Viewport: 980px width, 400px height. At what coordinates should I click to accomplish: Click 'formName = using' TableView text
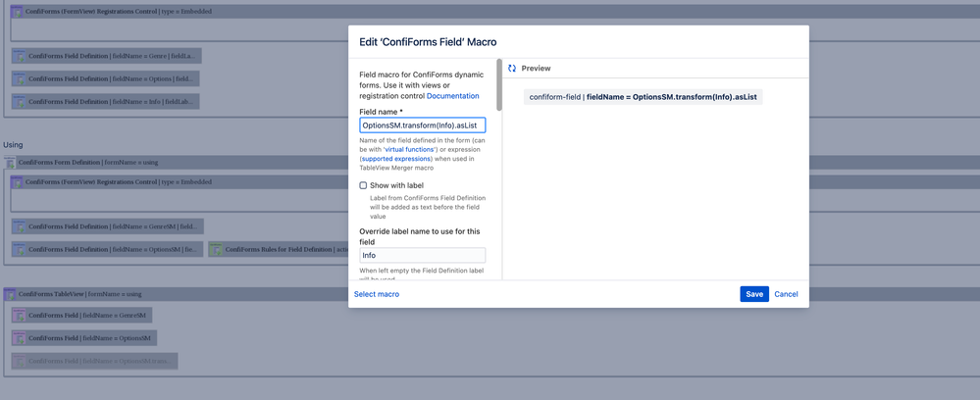[x=115, y=294]
